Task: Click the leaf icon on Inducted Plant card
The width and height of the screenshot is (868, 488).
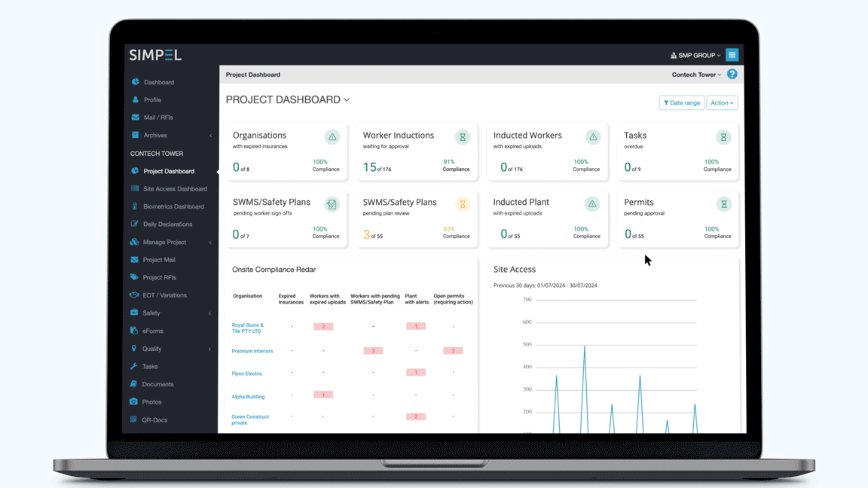Action: pyautogui.click(x=593, y=205)
